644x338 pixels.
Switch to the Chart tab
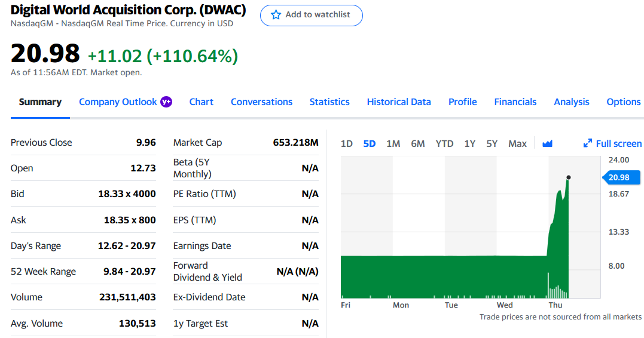[202, 102]
